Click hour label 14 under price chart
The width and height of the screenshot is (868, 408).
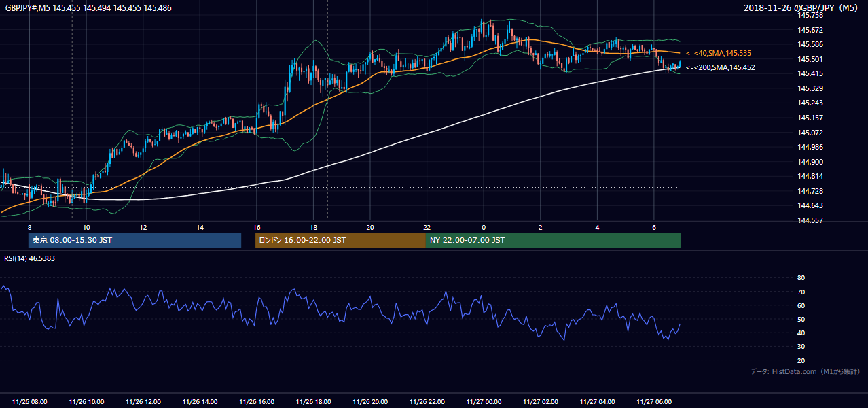(200, 227)
